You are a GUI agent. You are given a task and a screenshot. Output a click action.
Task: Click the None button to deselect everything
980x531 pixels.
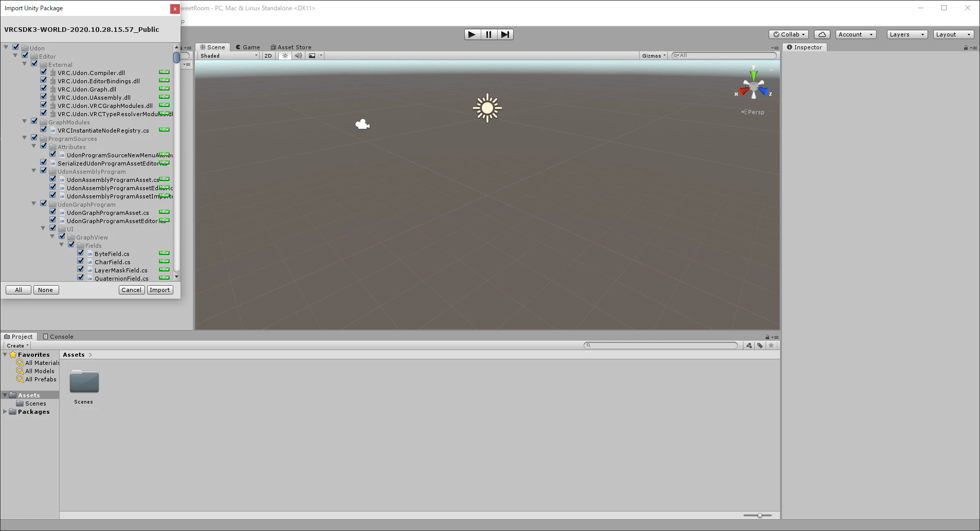coord(46,290)
